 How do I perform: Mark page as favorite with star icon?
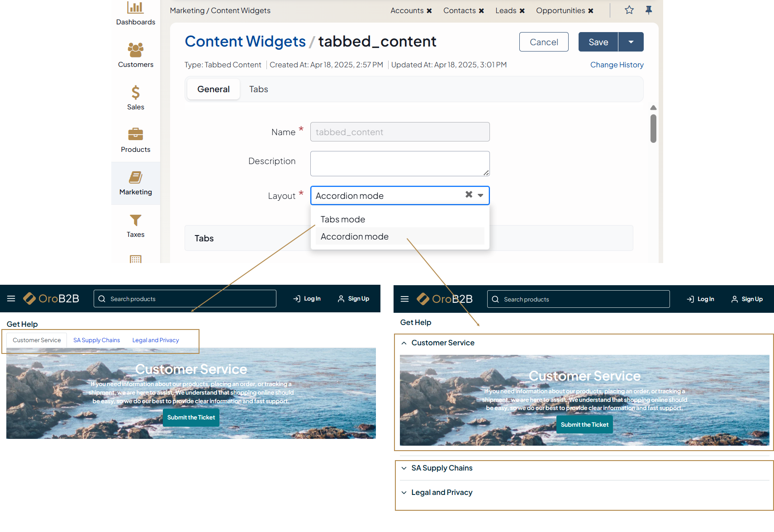point(629,10)
